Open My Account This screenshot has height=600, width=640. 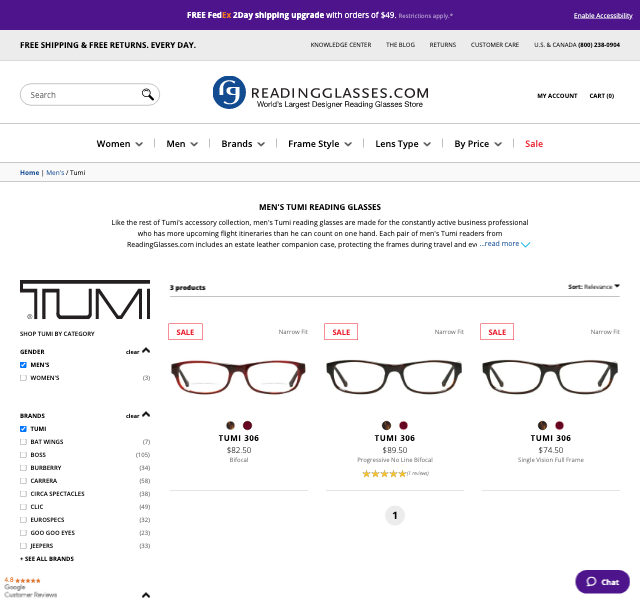(x=557, y=96)
